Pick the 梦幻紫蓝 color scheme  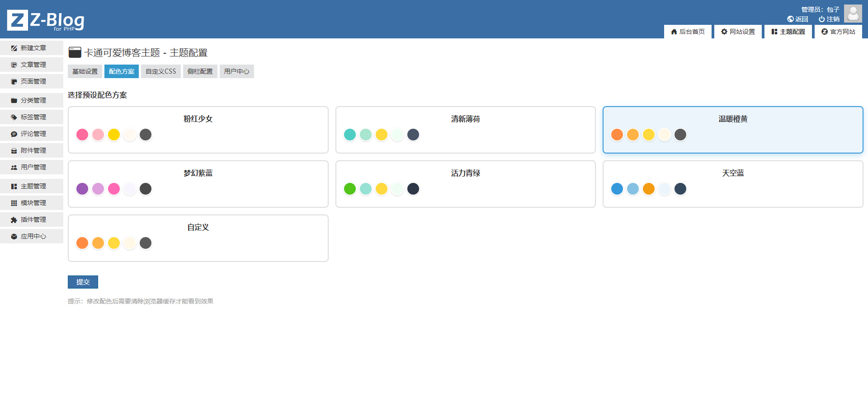pyautogui.click(x=198, y=184)
